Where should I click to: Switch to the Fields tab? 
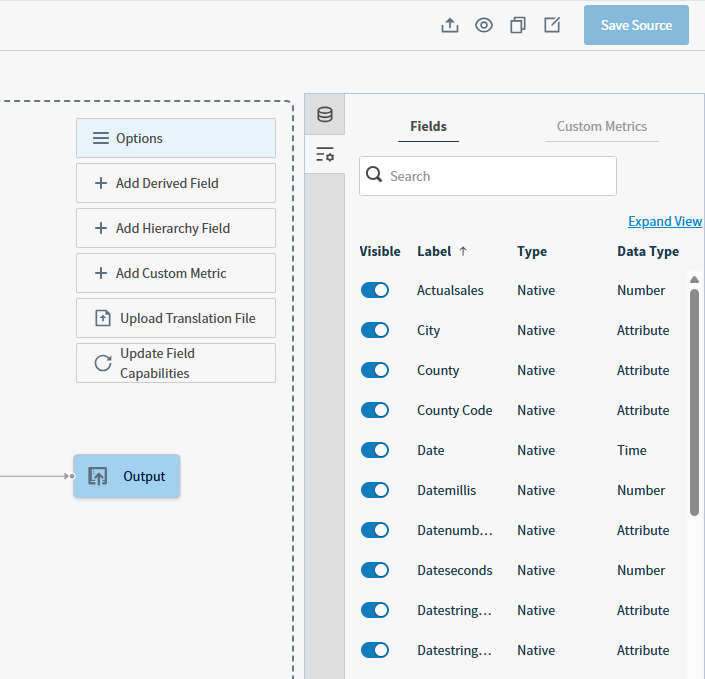pos(428,126)
